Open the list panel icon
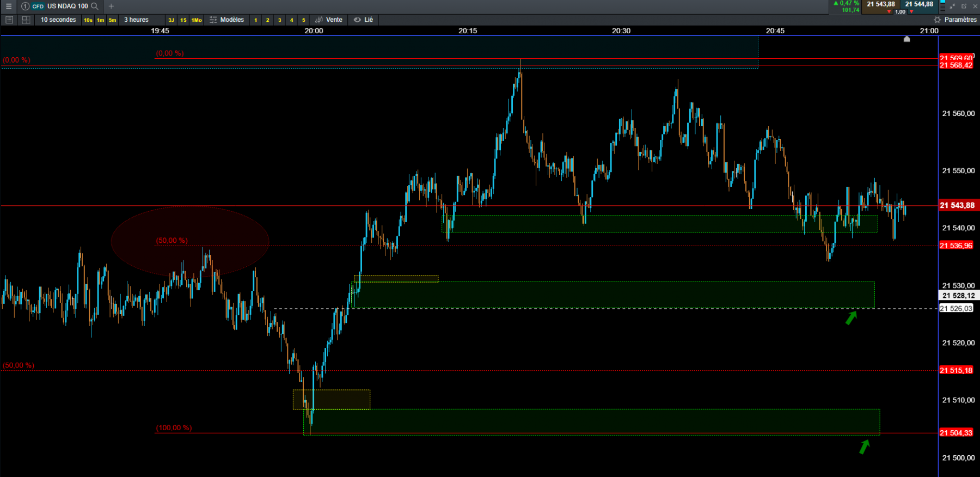980x477 pixels. pyautogui.click(x=9, y=20)
